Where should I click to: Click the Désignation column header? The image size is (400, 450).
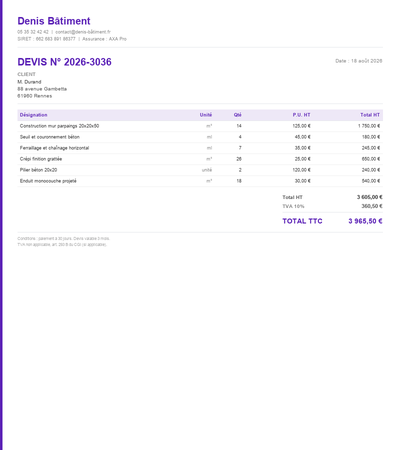[x=33, y=115]
